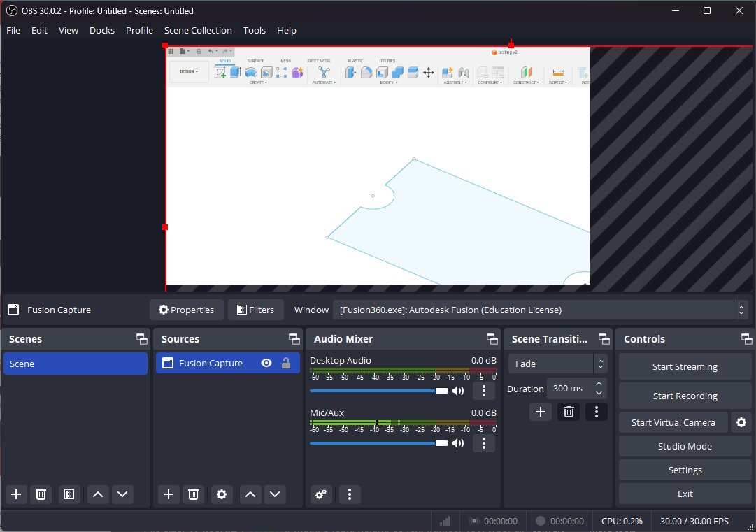Click the Create Sketch icon in Fusion preview

[220, 73]
